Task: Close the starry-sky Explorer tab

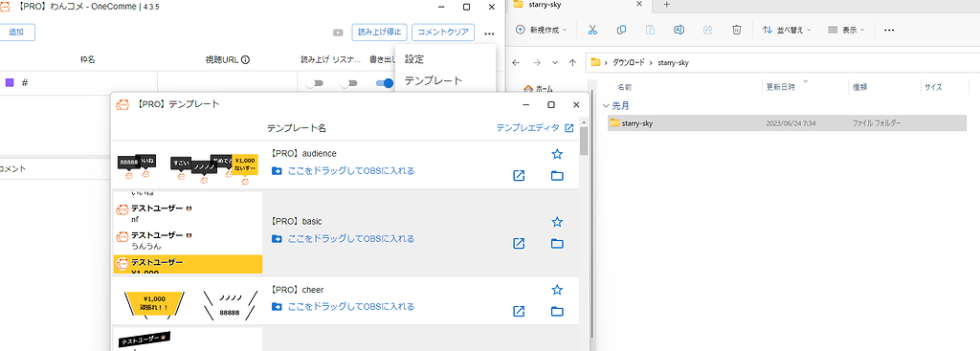Action: click(638, 4)
